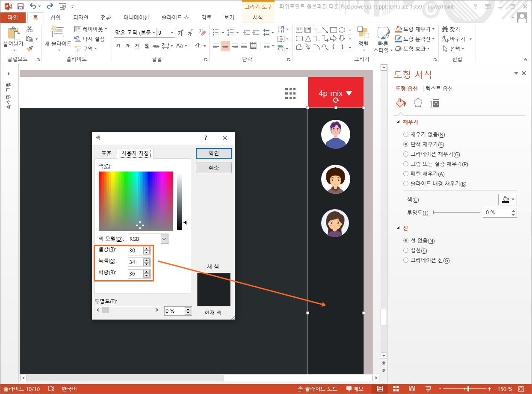Toggle text shadow S icon

coord(147,46)
